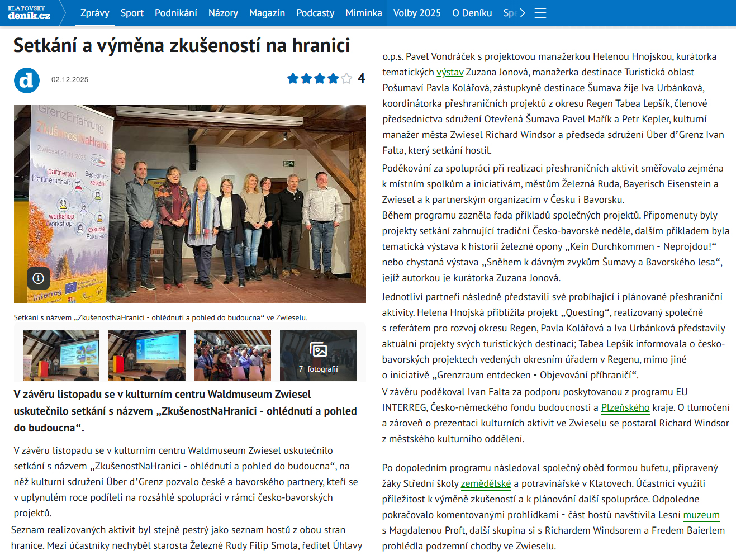Select Volby 2025 in navigation
The height and width of the screenshot is (560, 736).
pos(417,13)
